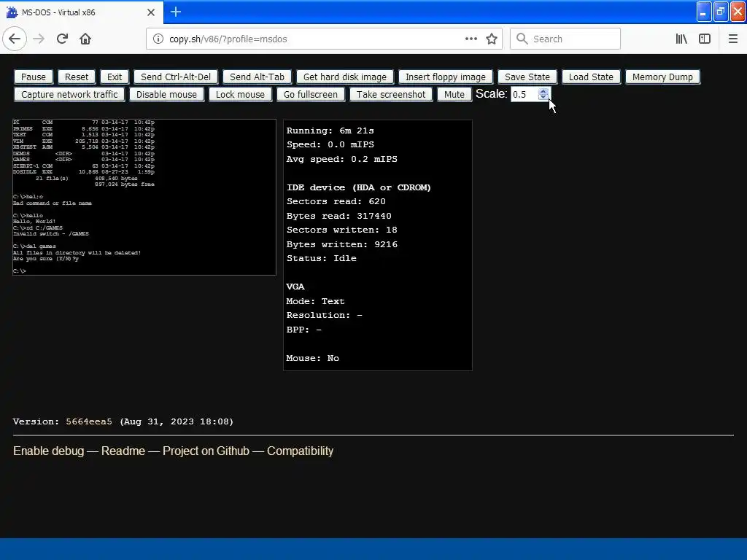Open the Enable debug link
747x560 pixels.
pos(49,451)
